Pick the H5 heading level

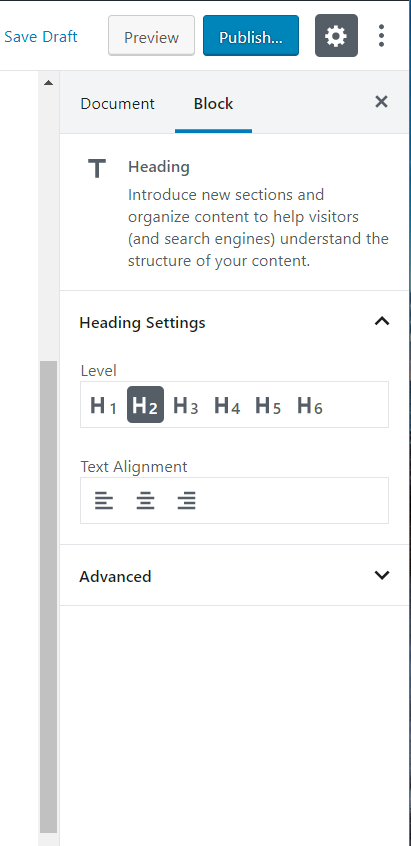[268, 405]
